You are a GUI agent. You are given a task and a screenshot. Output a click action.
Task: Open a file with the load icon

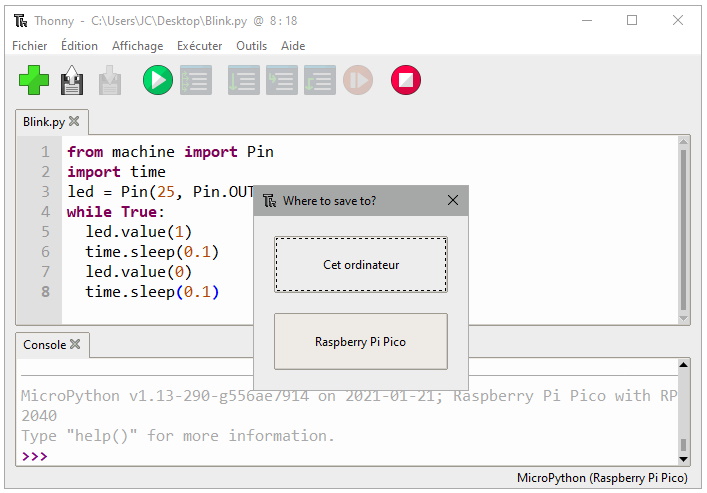pos(72,80)
